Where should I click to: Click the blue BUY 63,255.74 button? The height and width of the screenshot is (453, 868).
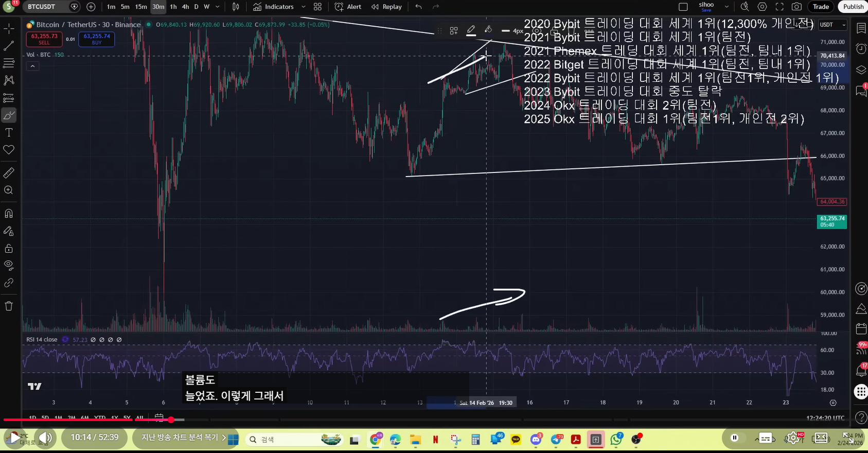[x=97, y=39]
